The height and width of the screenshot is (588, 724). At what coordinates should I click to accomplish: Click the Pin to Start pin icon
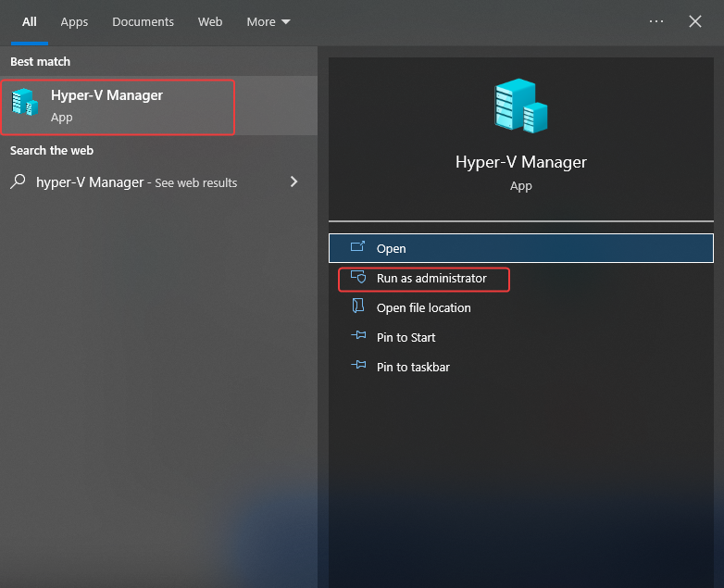coord(358,336)
